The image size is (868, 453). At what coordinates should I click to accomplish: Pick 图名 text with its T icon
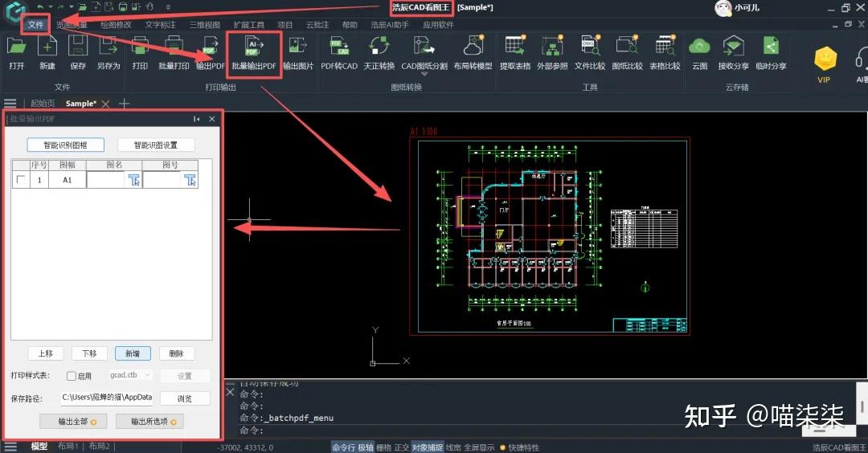point(134,180)
